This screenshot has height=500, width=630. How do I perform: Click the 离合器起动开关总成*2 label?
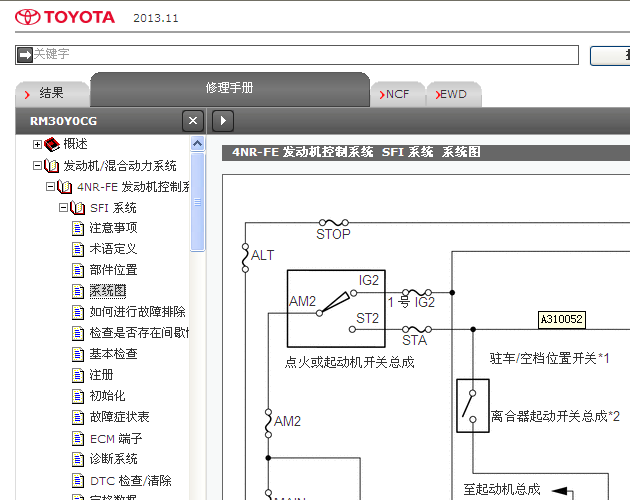tap(555, 416)
